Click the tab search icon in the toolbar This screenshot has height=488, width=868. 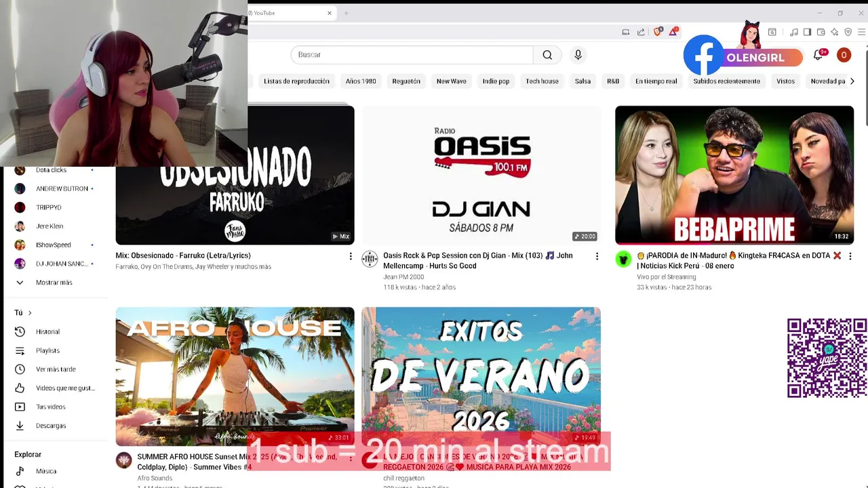[x=772, y=32]
